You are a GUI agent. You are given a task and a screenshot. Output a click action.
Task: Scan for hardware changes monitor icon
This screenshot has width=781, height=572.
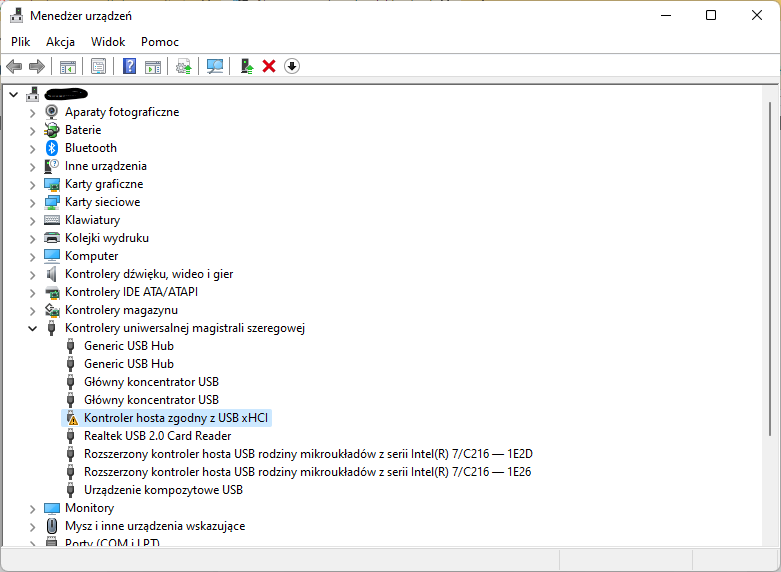[215, 66]
